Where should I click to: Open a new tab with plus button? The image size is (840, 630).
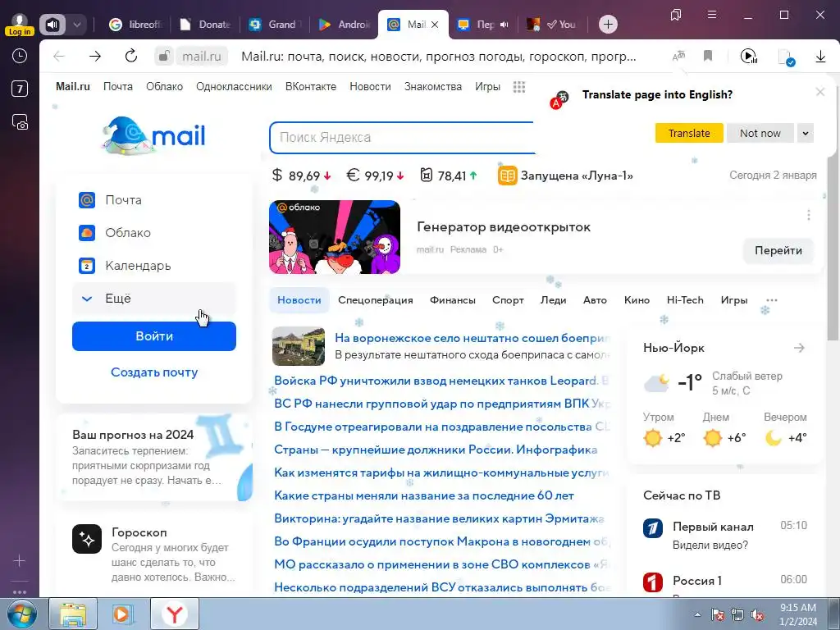pos(608,24)
